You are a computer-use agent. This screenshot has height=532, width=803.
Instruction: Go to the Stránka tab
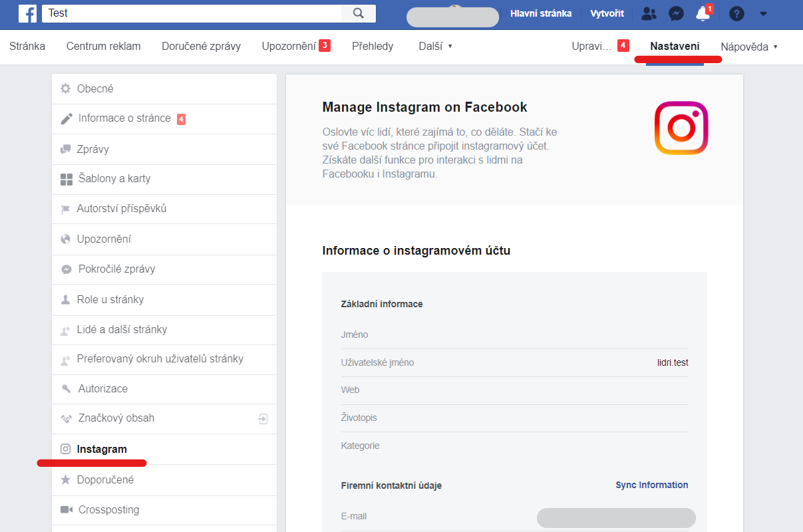coord(27,47)
